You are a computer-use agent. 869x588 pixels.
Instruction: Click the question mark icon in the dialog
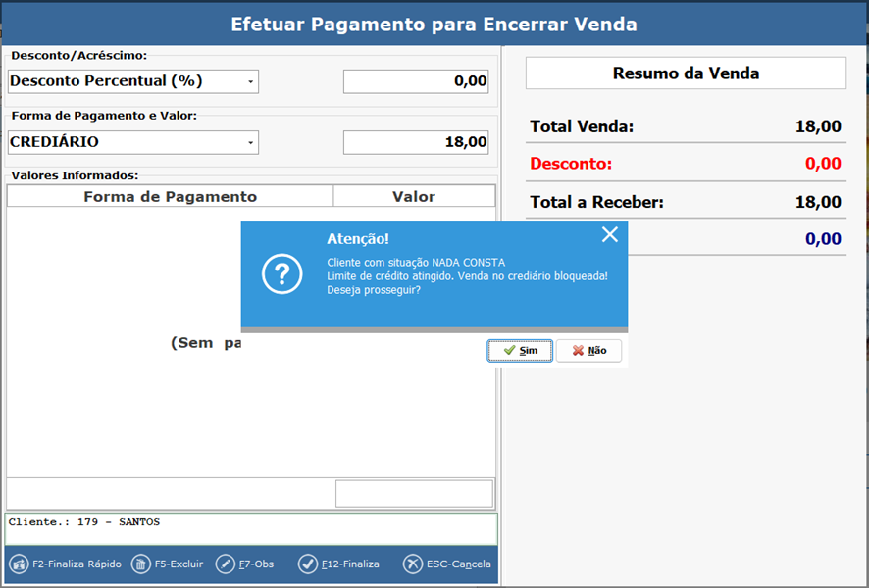coord(281,275)
